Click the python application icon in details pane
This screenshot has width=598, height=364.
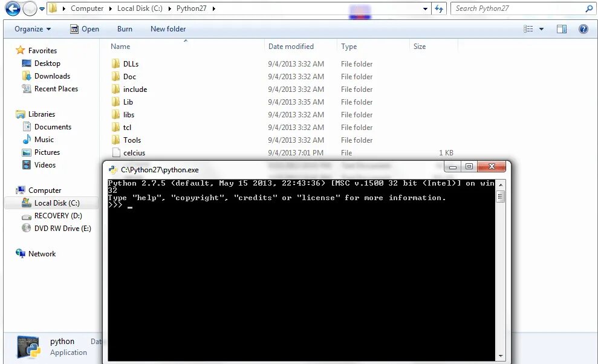[x=28, y=347]
